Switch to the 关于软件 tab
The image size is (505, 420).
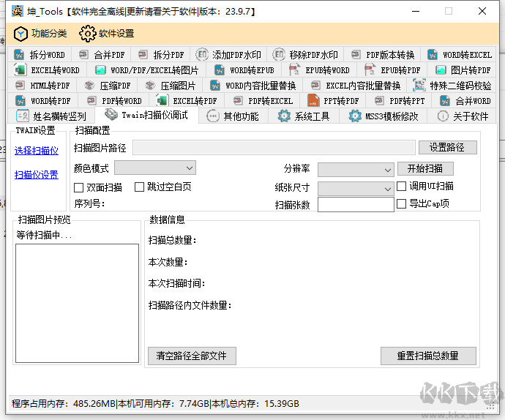tap(463, 116)
